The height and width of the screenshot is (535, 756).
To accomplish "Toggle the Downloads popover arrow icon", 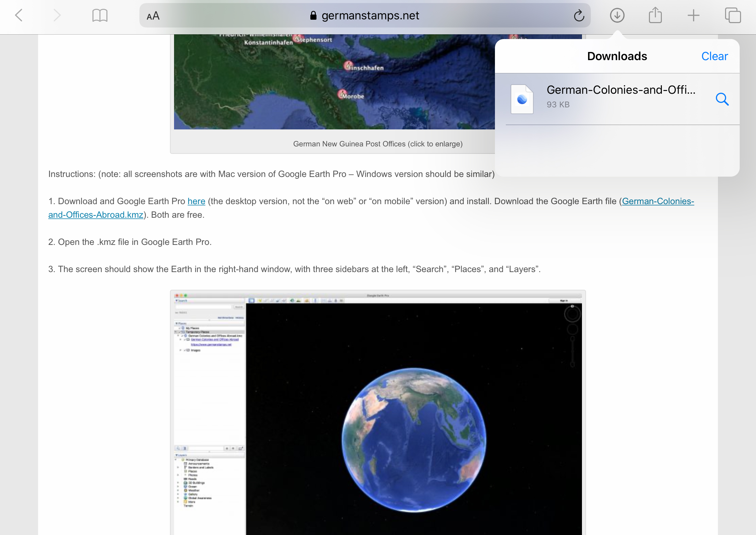I will click(x=617, y=15).
